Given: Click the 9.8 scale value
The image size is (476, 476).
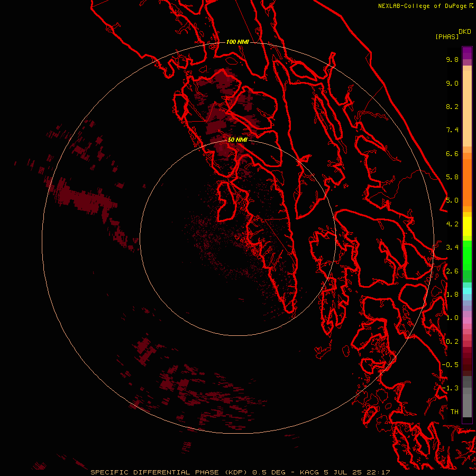Looking at the screenshot, I should coord(452,59).
